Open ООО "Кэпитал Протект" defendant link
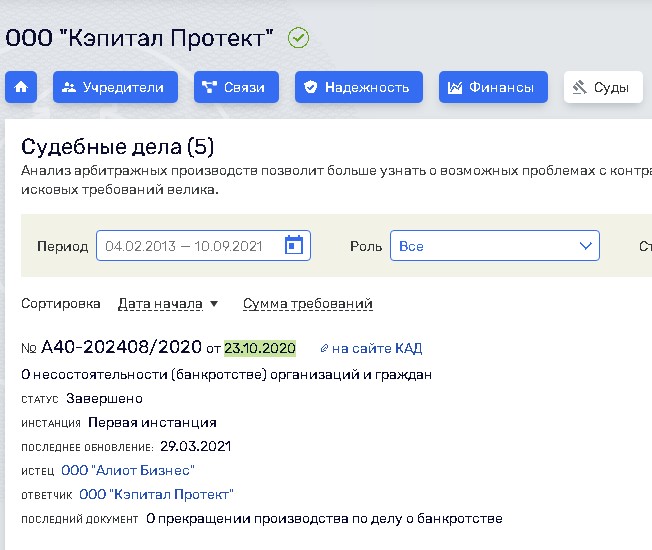 coord(156,494)
